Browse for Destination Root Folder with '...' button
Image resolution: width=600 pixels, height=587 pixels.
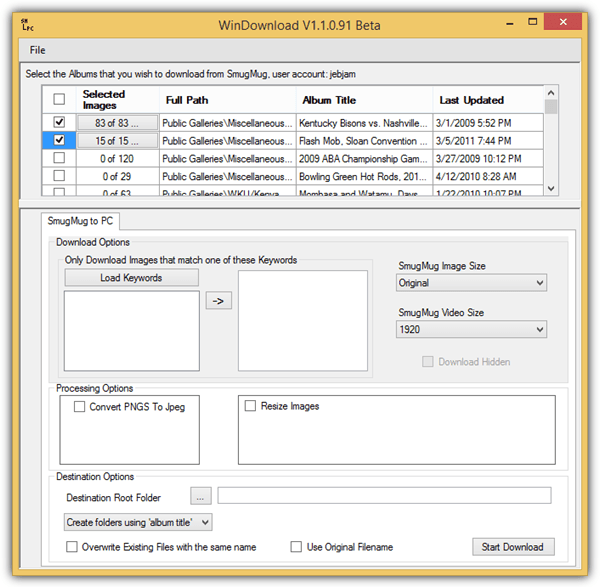(x=201, y=497)
